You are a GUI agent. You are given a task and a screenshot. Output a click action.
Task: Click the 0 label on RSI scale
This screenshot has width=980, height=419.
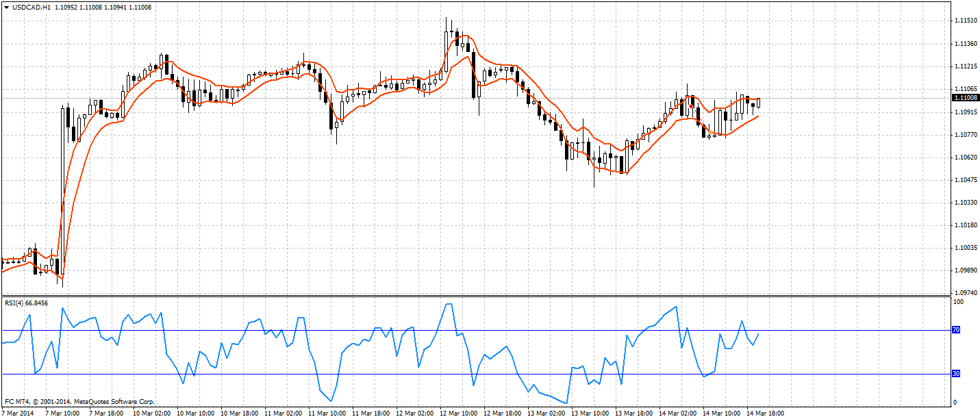click(955, 403)
